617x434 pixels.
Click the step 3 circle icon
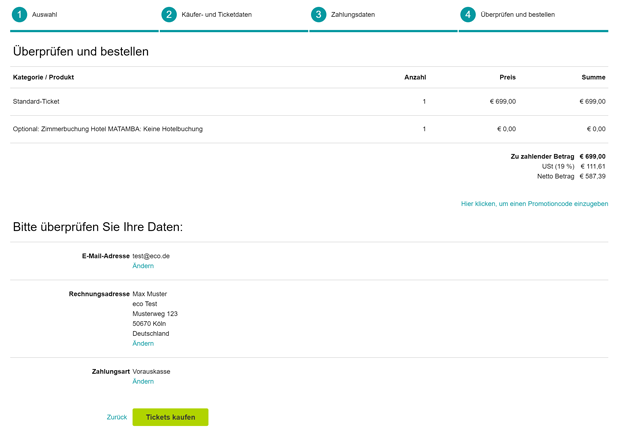click(x=318, y=15)
